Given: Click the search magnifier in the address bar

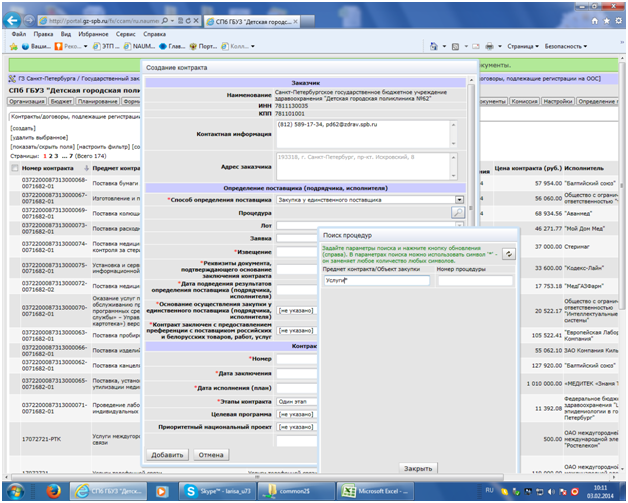Looking at the screenshot, I should (165, 20).
